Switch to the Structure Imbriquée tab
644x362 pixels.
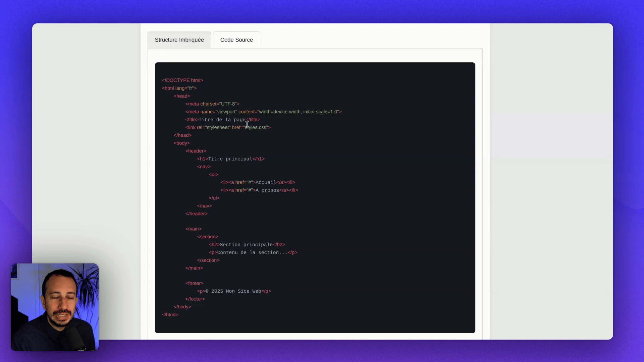(x=179, y=40)
